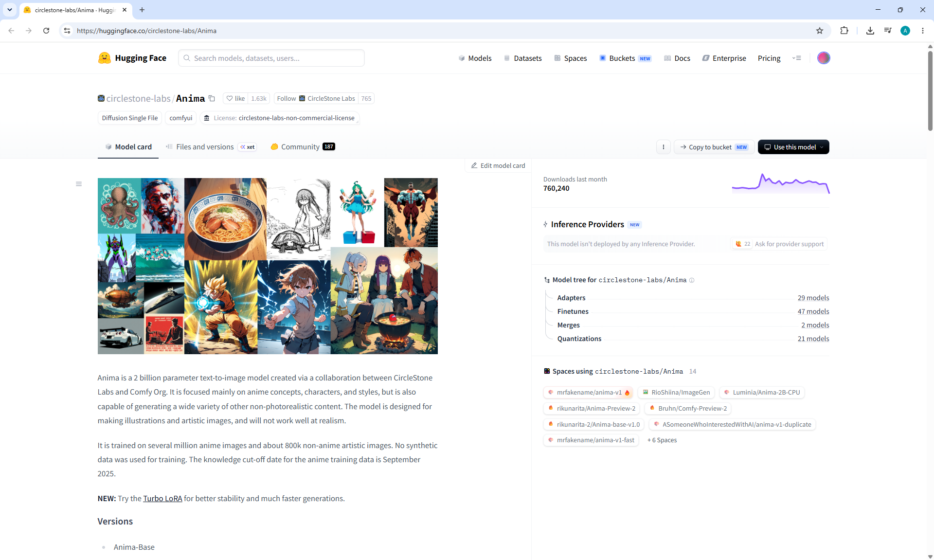Open Enterprise page
This screenshot has height=560, width=934.
point(724,58)
